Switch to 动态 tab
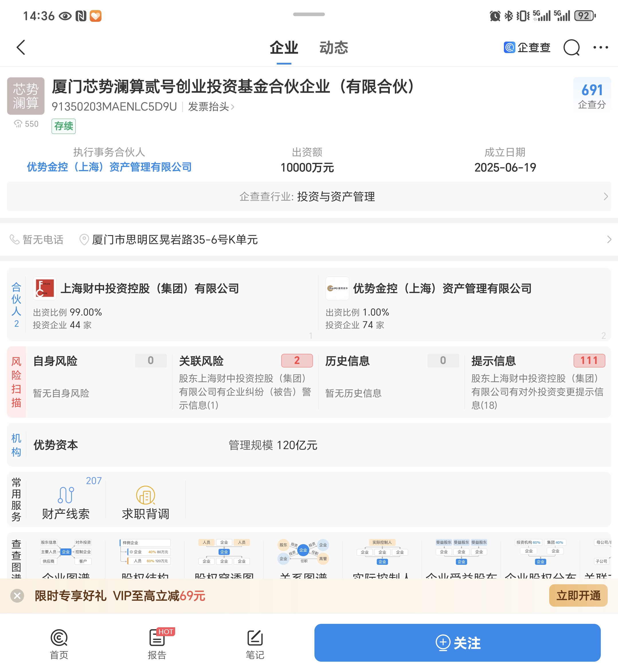This screenshot has width=618, height=672. pyautogui.click(x=333, y=48)
